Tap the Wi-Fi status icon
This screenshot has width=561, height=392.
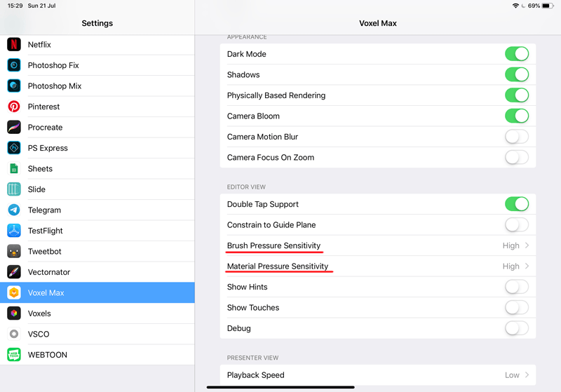pos(515,6)
